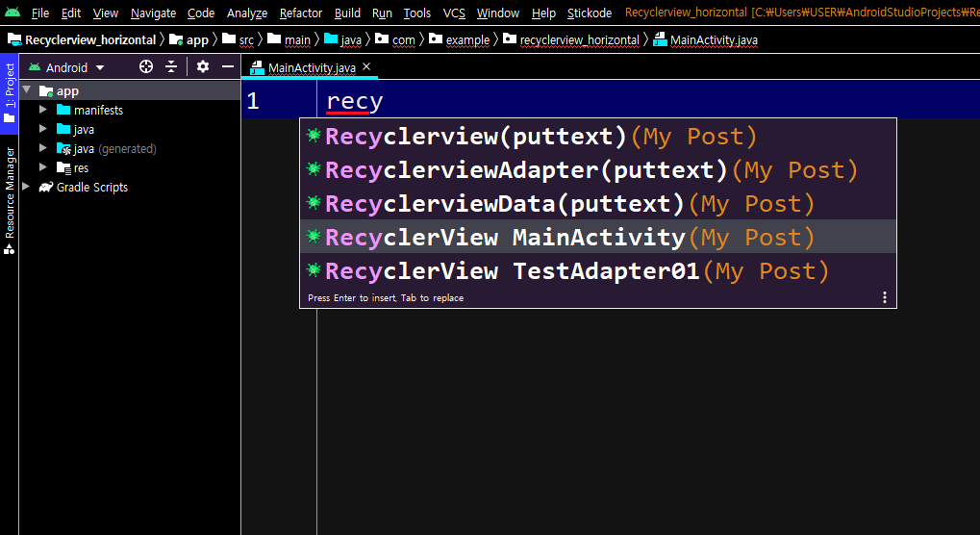The width and height of the screenshot is (980, 535).
Task: Toggle the 1: Project side tab
Action: 10,93
